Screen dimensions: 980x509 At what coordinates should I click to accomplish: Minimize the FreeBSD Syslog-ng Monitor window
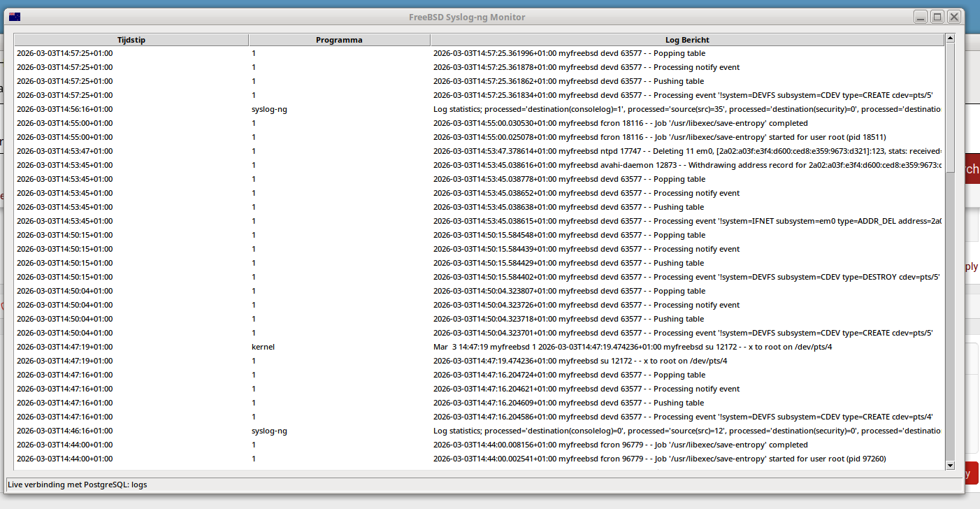point(921,17)
